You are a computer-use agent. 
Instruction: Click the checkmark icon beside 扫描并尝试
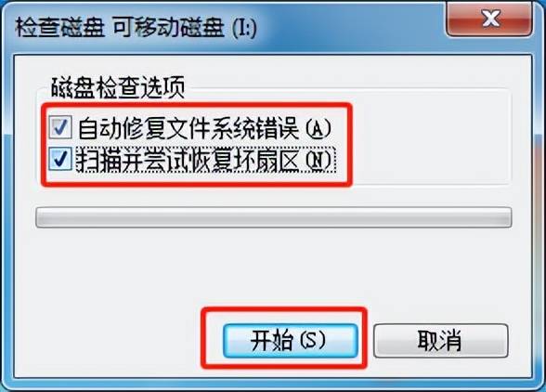(x=60, y=159)
